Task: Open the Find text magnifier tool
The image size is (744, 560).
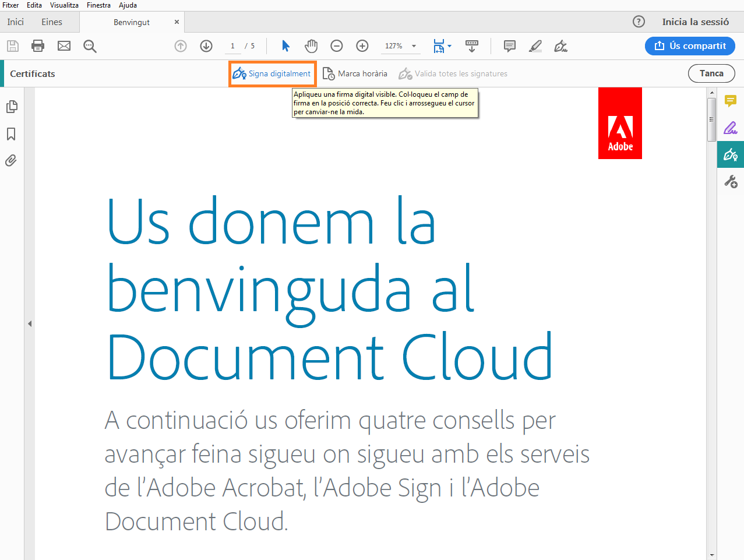Action: pos(90,46)
